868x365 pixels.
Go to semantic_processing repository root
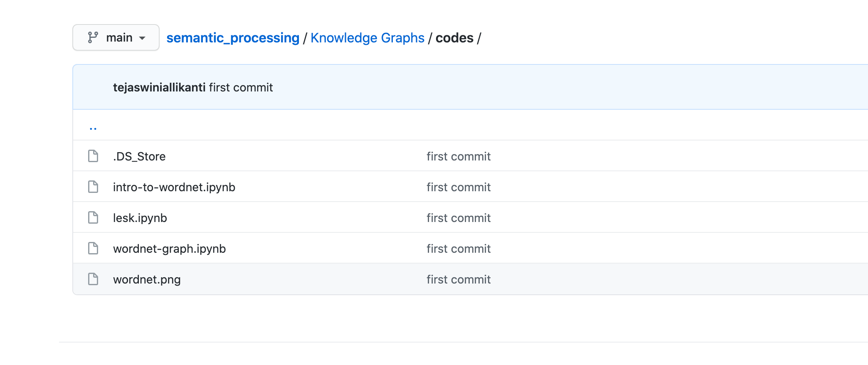coord(233,38)
